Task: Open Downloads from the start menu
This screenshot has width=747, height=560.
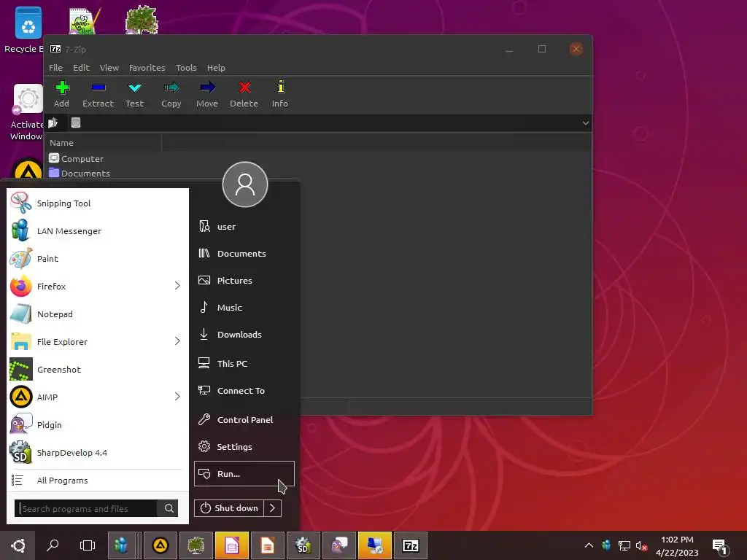Action: coord(244,334)
